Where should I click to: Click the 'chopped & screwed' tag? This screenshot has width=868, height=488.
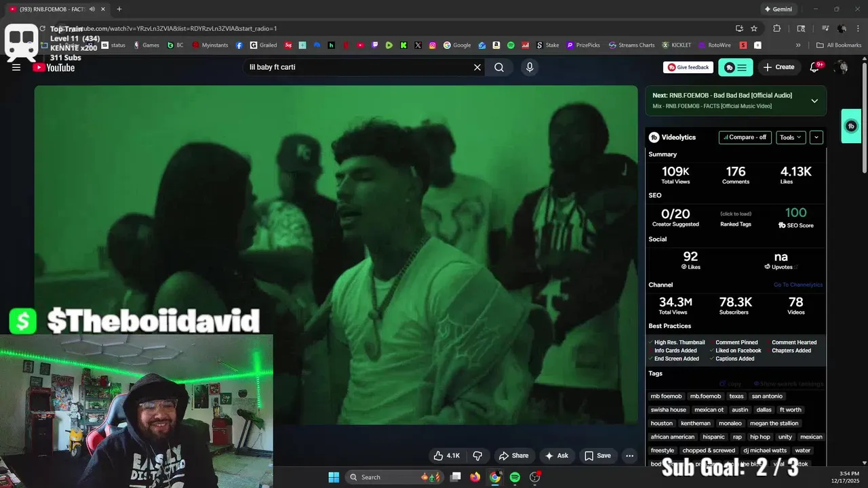[x=709, y=450]
